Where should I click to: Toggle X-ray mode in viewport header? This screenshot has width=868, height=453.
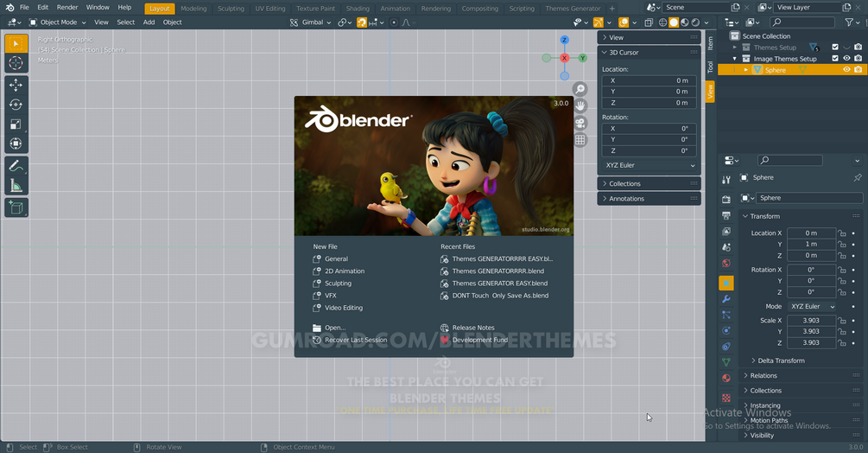(x=649, y=22)
